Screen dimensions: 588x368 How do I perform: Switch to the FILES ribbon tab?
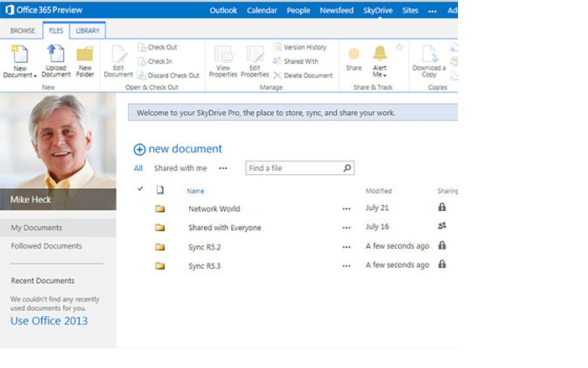point(56,31)
